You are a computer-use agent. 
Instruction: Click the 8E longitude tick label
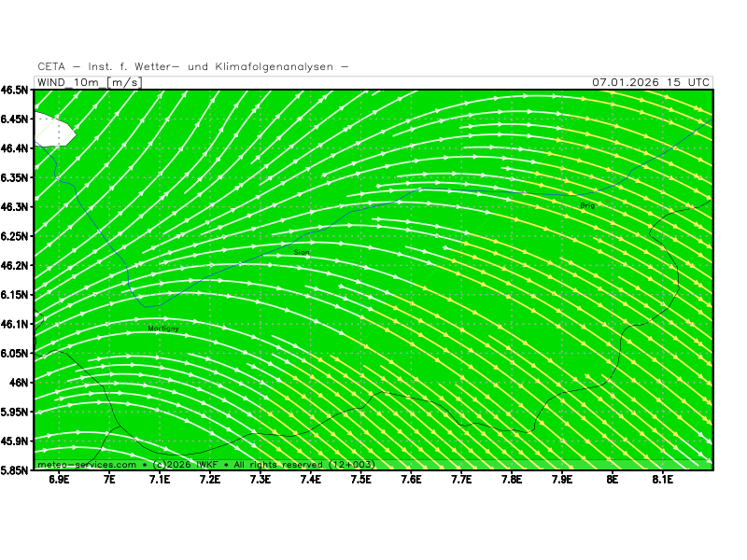pos(613,480)
